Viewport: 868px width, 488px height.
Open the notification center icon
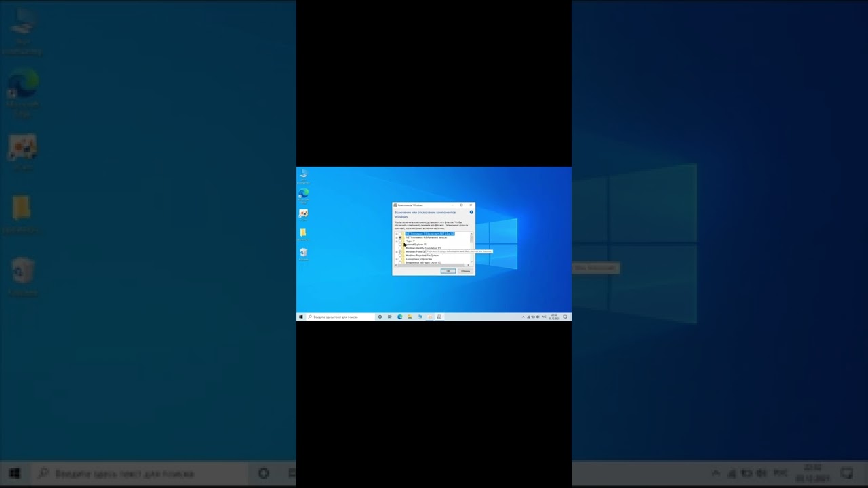pos(565,317)
